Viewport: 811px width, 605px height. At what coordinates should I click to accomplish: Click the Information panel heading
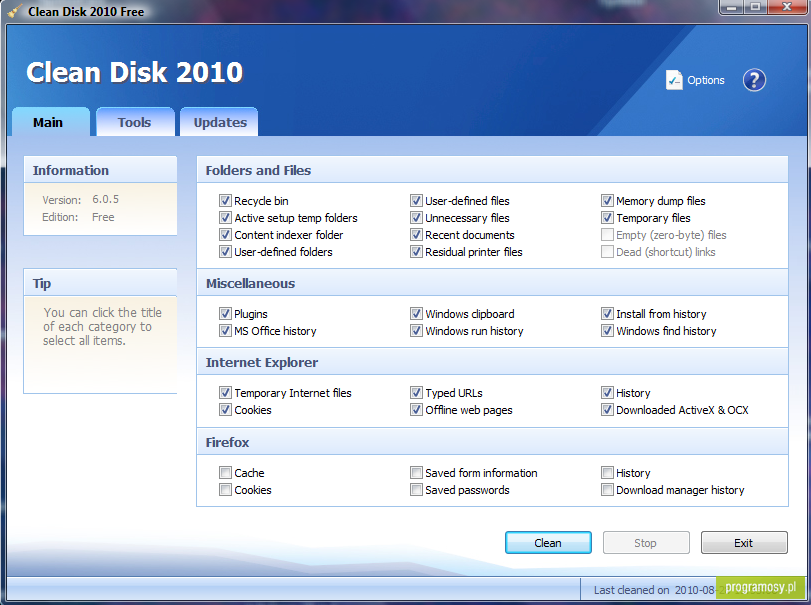71,170
